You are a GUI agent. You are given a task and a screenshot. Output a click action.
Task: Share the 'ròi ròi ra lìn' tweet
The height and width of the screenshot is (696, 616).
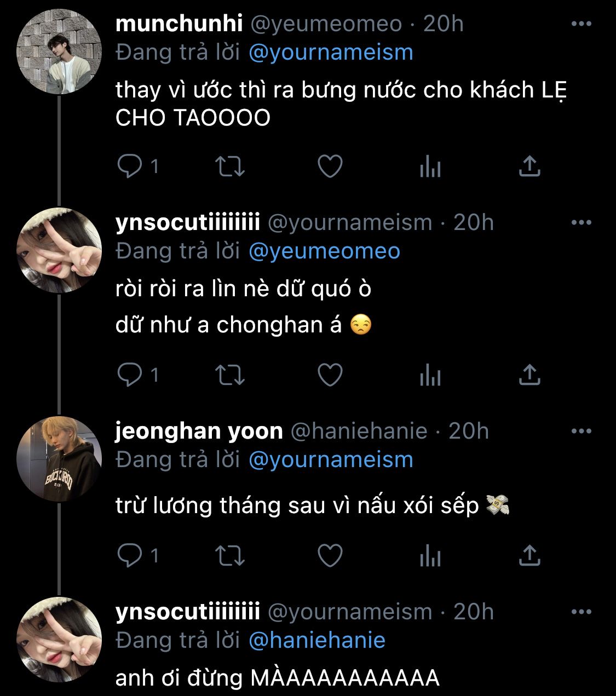click(x=529, y=375)
